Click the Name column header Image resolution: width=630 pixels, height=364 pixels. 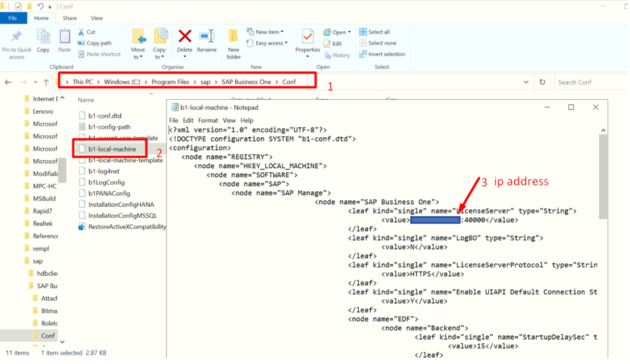pos(86,100)
